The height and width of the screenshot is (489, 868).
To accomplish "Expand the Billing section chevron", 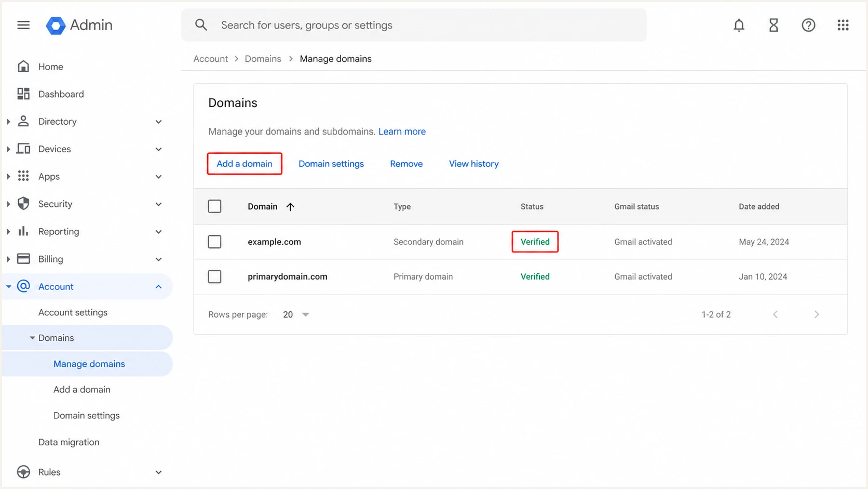I will click(x=159, y=259).
